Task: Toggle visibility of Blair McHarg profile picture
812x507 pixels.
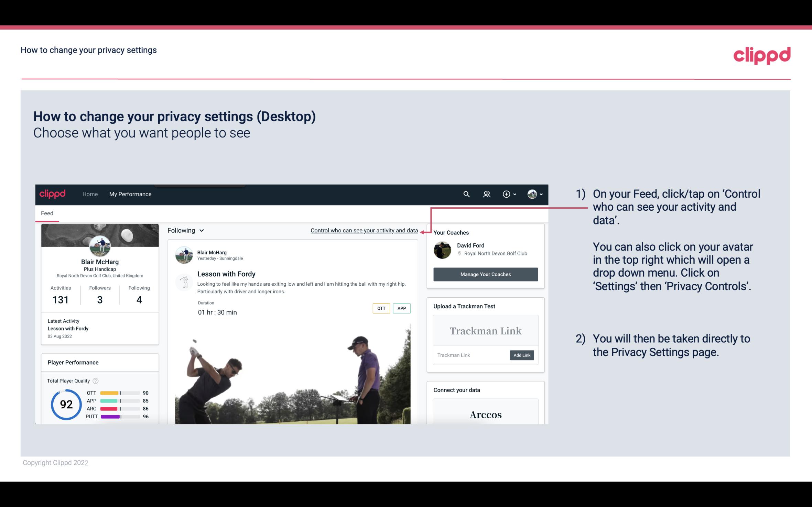Action: coord(99,246)
